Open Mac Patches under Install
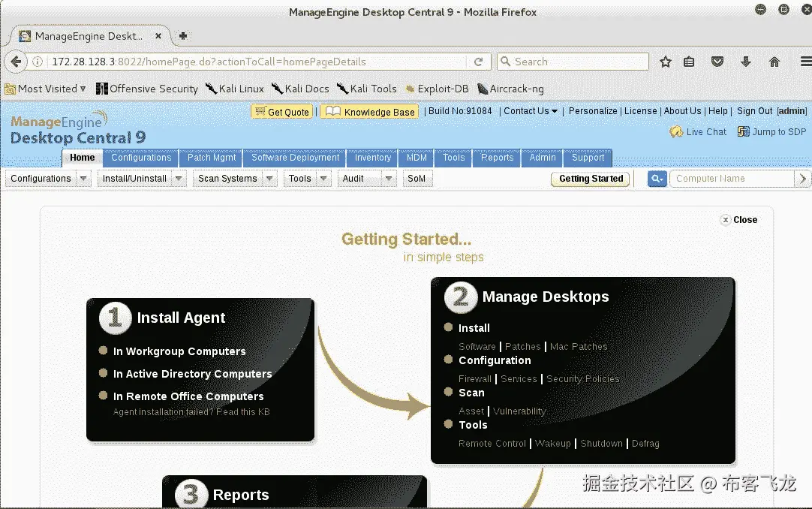 (579, 346)
